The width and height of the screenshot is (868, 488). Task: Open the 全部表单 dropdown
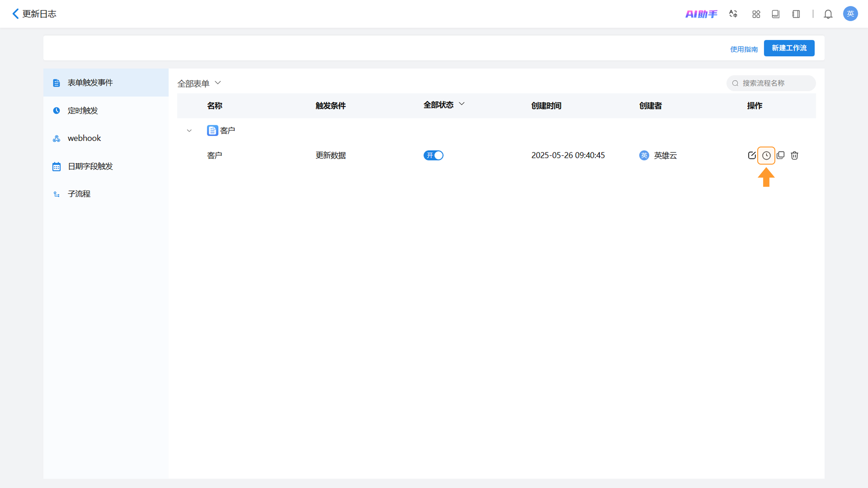199,83
